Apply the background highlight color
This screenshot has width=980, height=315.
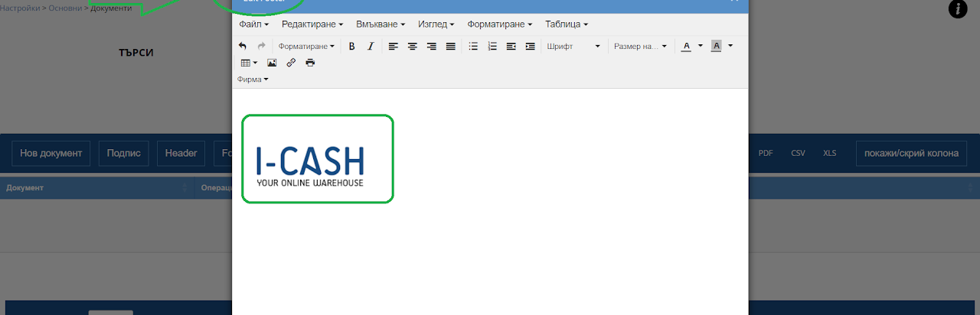click(717, 47)
